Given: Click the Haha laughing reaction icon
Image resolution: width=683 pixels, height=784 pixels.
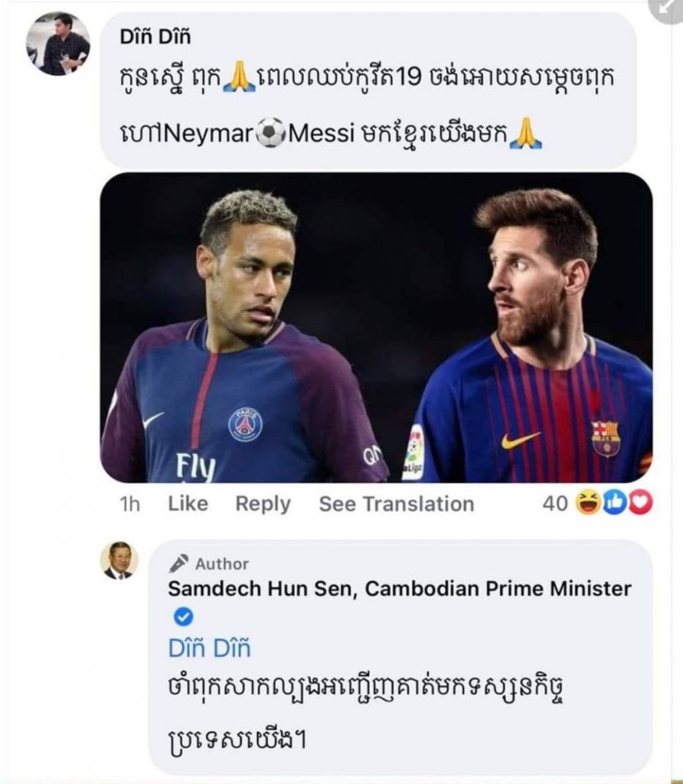Looking at the screenshot, I should (588, 503).
